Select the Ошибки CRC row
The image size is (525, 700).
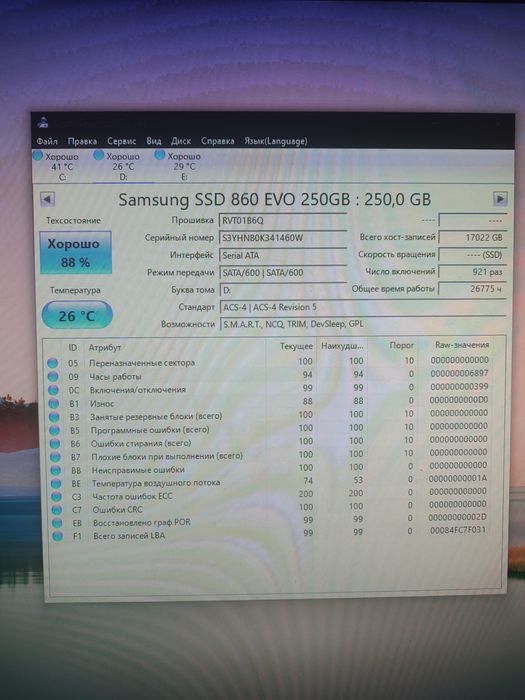point(269,508)
